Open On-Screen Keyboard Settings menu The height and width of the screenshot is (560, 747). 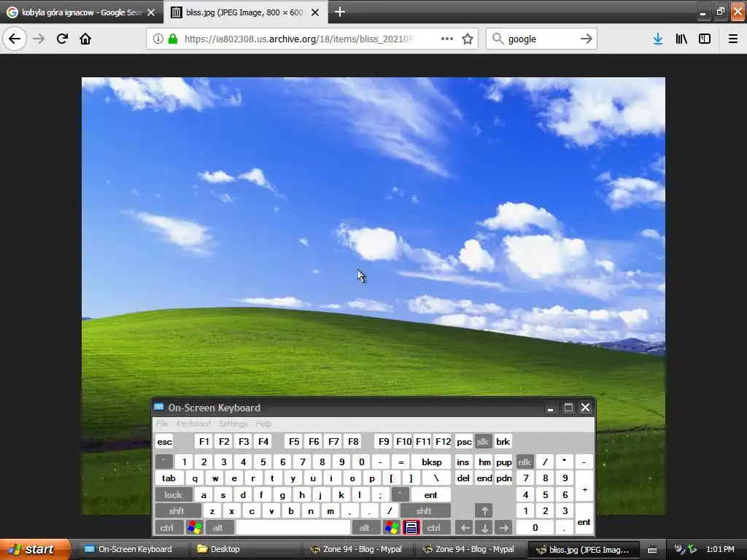coord(233,424)
